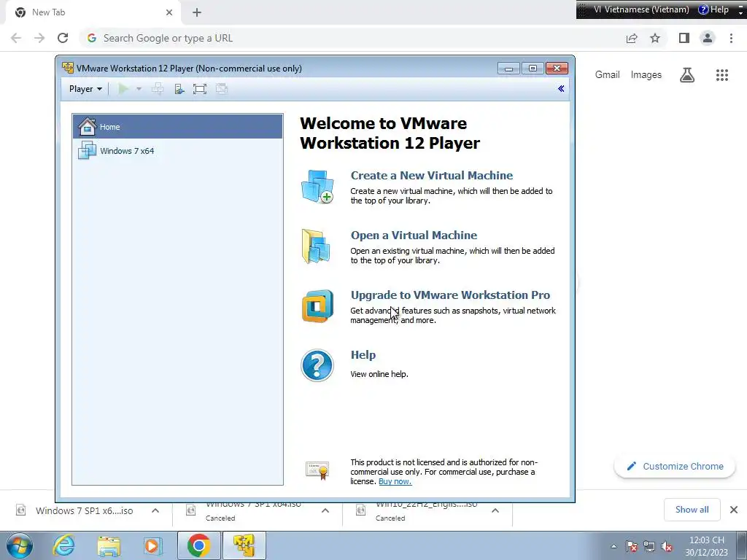Expand options for canceled Windows 7 SP1 download
This screenshot has height=560, width=747.
pyautogui.click(x=325, y=510)
